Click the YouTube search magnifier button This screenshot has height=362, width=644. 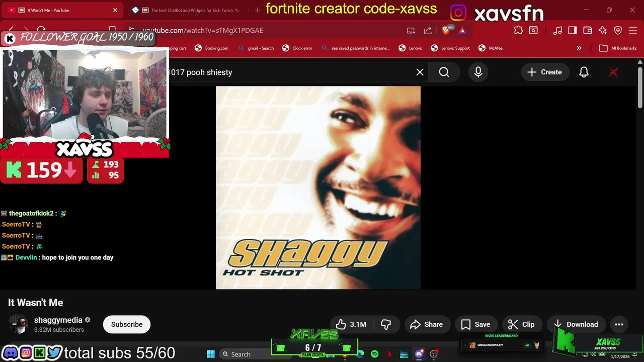coord(444,72)
